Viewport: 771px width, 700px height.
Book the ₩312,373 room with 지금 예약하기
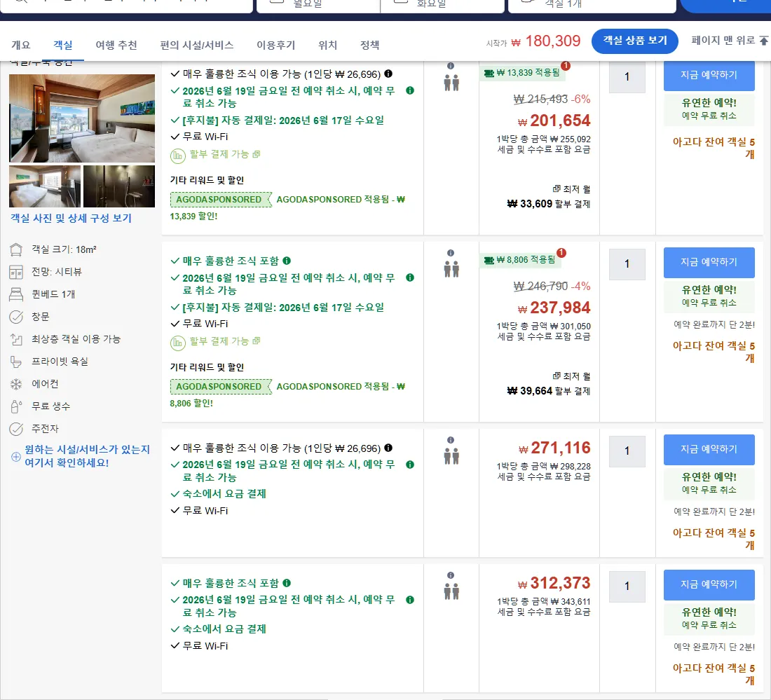tap(709, 584)
